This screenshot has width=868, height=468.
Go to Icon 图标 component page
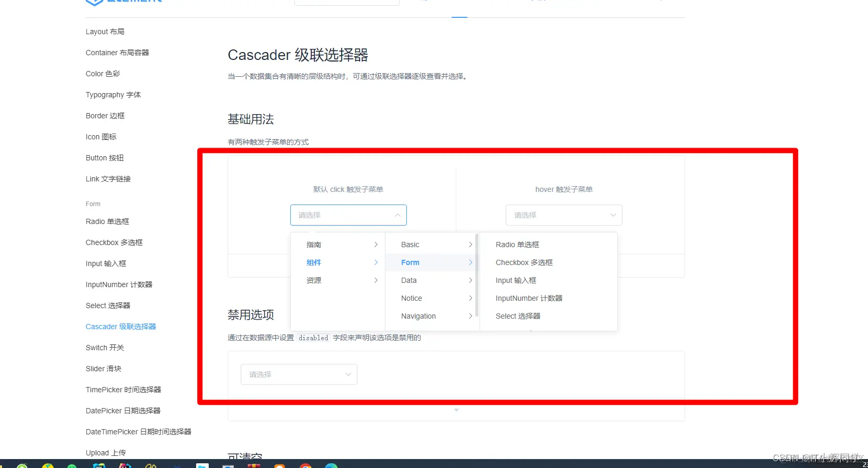(101, 137)
